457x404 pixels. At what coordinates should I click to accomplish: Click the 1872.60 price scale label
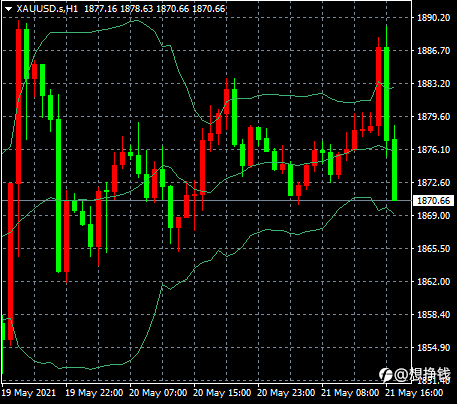click(433, 183)
